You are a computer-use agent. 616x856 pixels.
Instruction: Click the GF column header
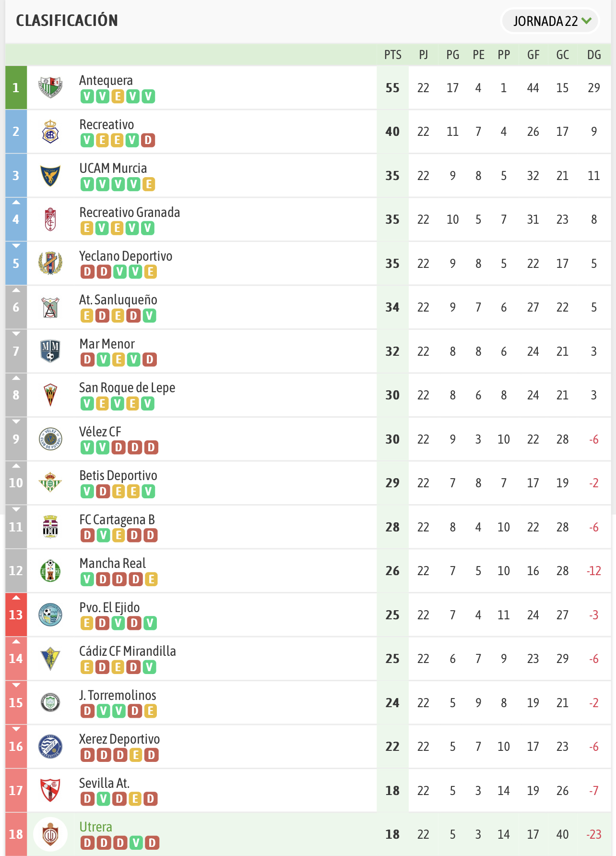click(533, 55)
